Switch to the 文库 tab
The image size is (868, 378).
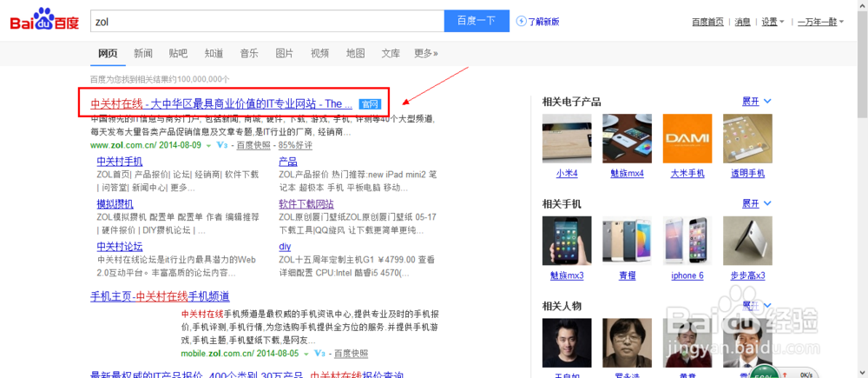pyautogui.click(x=391, y=53)
